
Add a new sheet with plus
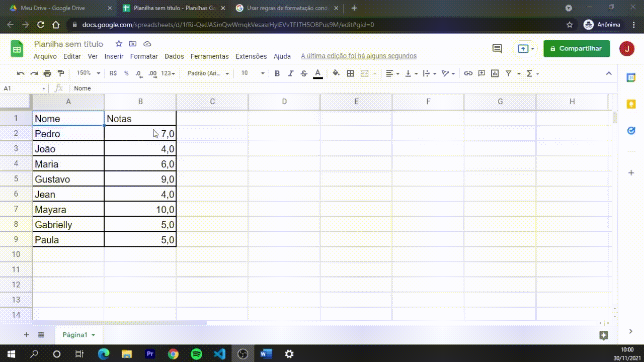[x=27, y=335]
